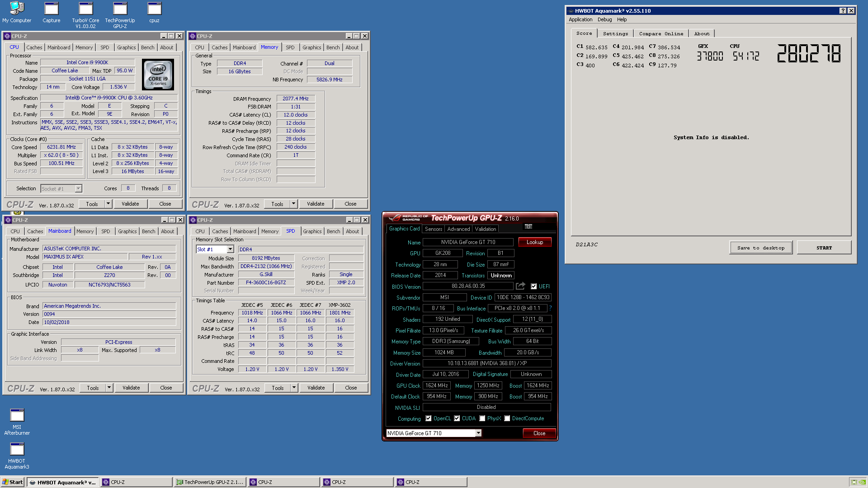Click the Intel Core i9 logo in CPU-Z
The image size is (868, 488).
pyautogui.click(x=158, y=75)
